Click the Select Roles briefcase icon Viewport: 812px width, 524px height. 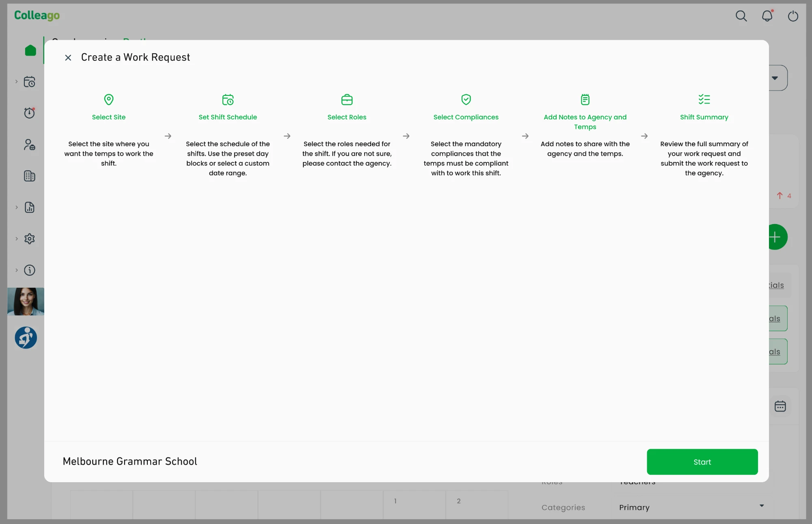pos(347,99)
